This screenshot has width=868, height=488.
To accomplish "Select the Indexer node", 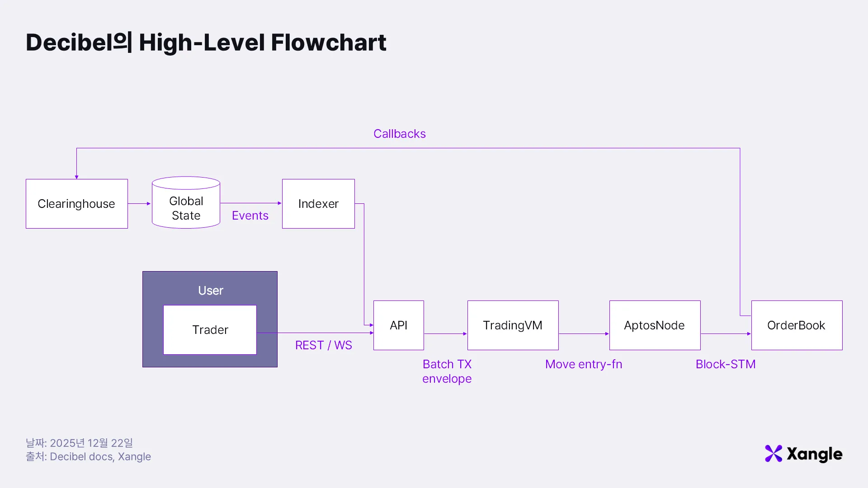I will coord(318,204).
